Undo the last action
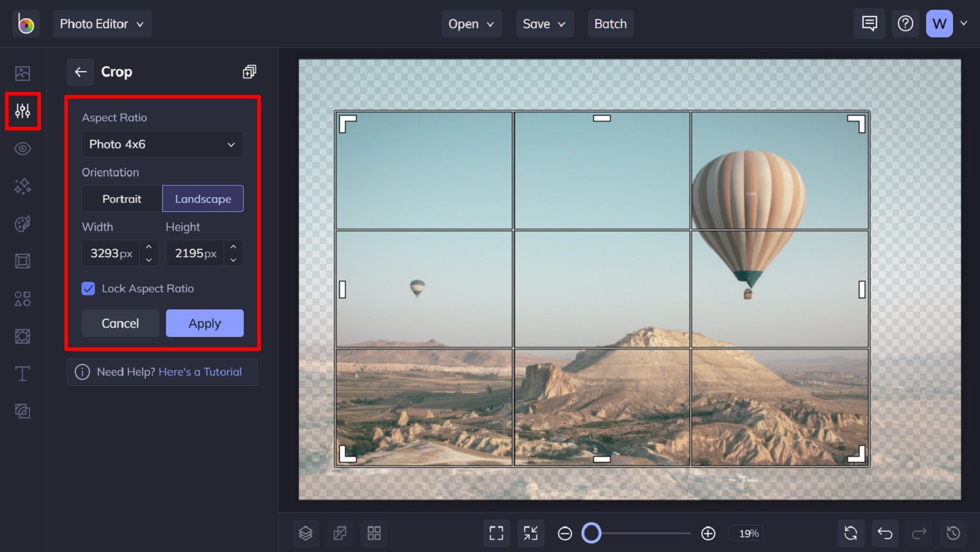 884,533
